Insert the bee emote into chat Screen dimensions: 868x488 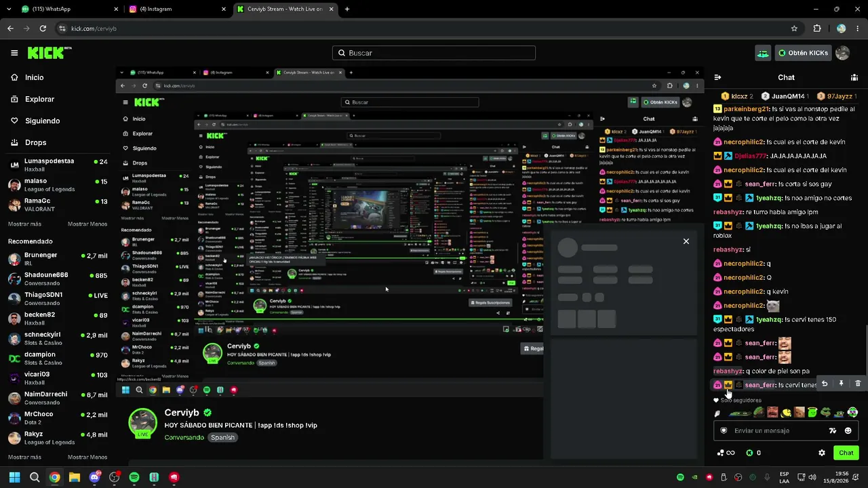[x=786, y=412]
